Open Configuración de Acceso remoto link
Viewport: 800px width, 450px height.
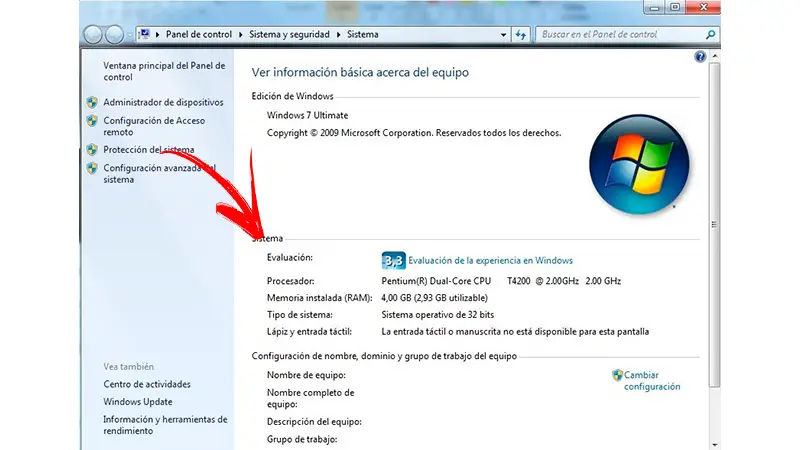(154, 126)
